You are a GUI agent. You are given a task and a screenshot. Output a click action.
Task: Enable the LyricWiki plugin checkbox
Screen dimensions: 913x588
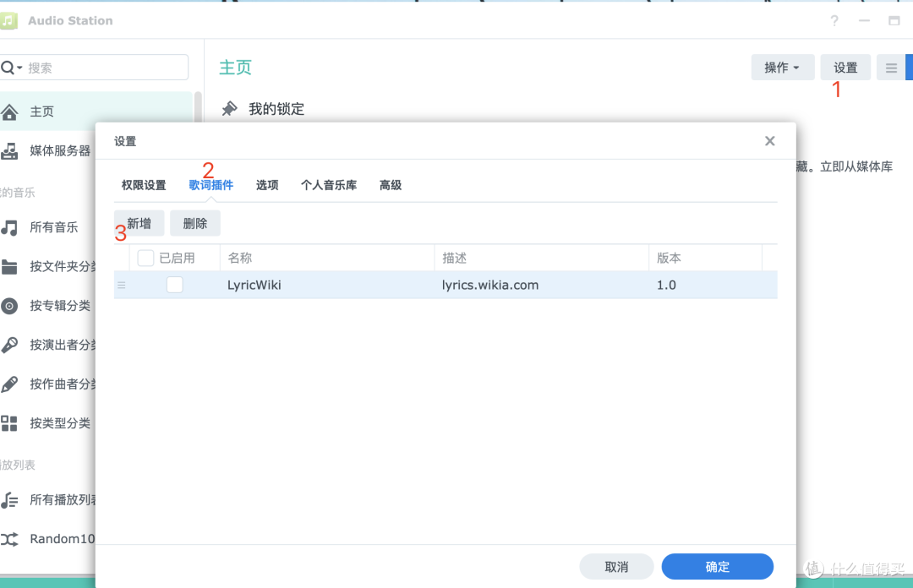[x=175, y=285]
